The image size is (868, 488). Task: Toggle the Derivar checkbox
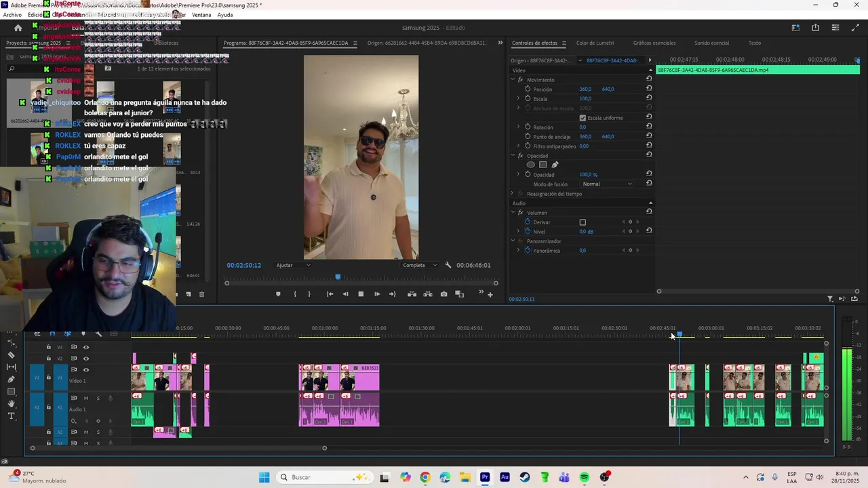coord(583,222)
